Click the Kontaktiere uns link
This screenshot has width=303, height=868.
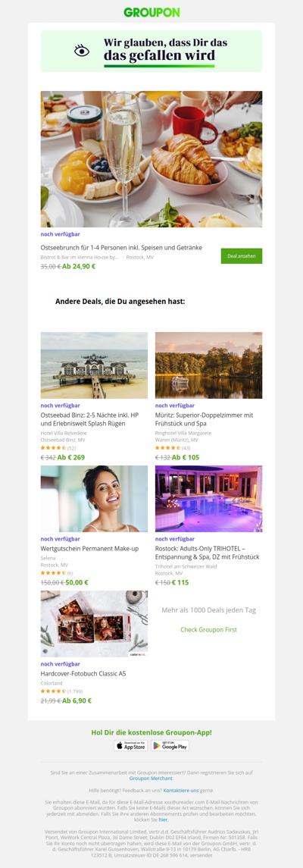point(181,790)
